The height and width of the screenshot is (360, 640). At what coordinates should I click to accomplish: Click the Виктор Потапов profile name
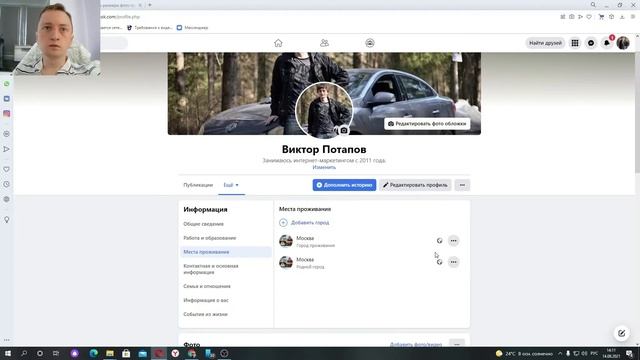click(324, 149)
